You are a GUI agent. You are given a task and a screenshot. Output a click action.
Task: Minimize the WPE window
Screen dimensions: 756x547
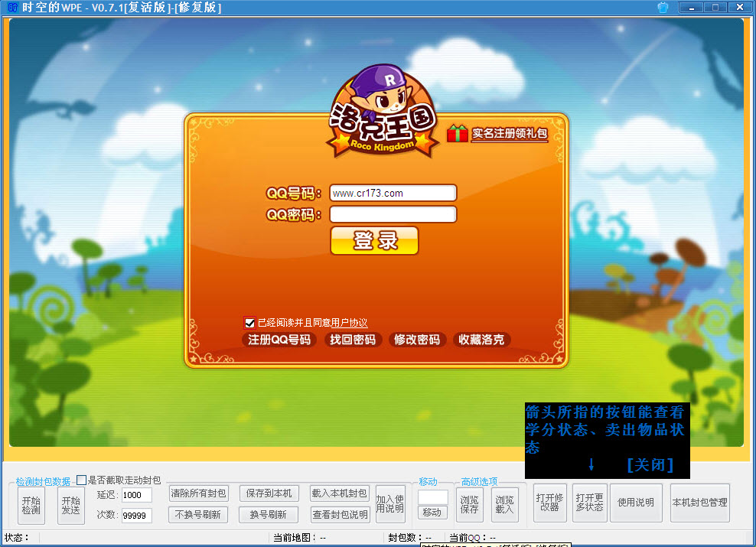pyautogui.click(x=692, y=7)
